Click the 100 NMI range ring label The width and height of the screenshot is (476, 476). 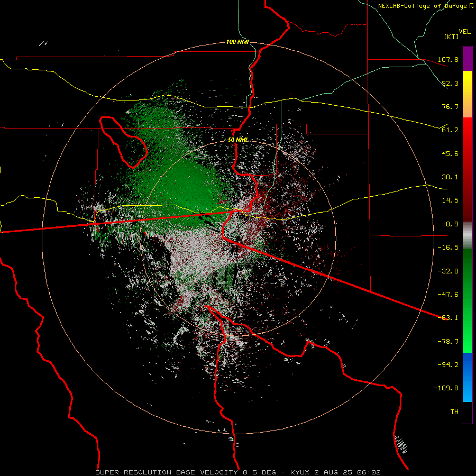pyautogui.click(x=237, y=42)
